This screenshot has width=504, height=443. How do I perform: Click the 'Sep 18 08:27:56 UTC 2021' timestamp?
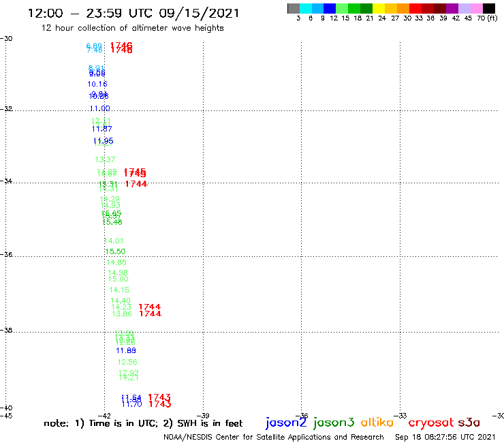(x=445, y=437)
